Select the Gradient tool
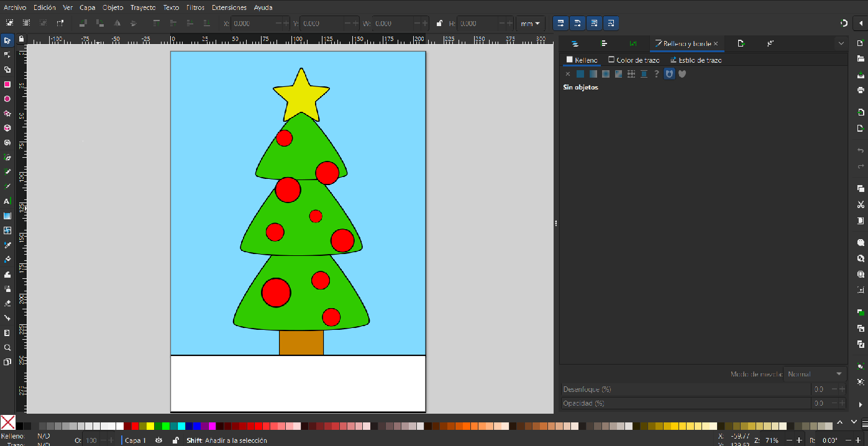The width and height of the screenshot is (868, 446). [7, 216]
